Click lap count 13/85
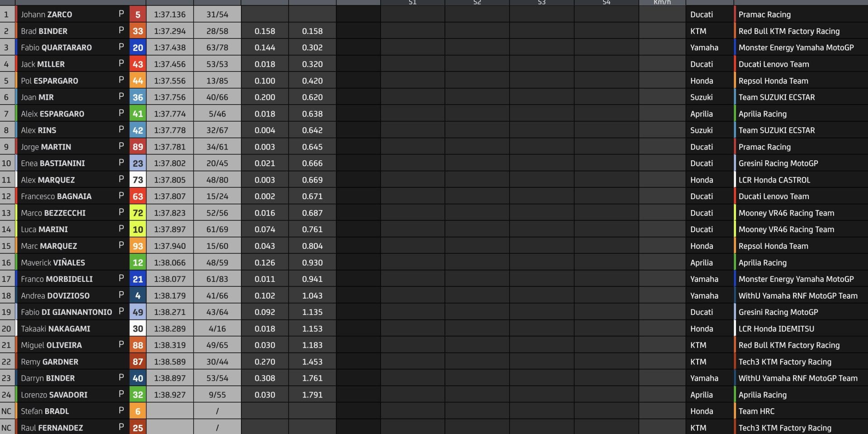The height and width of the screenshot is (434, 868). 217,81
